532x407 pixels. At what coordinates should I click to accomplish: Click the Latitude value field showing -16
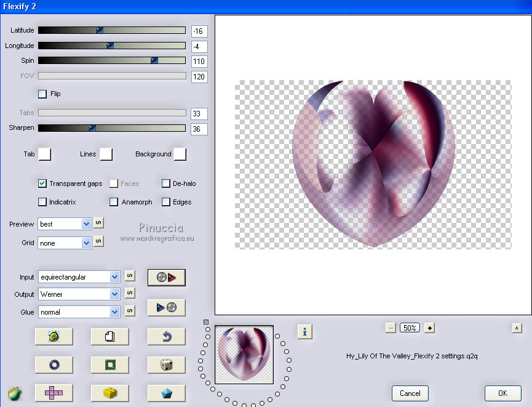199,31
